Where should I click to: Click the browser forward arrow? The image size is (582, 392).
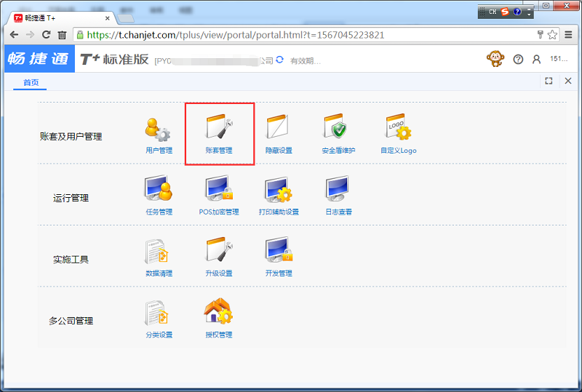30,35
